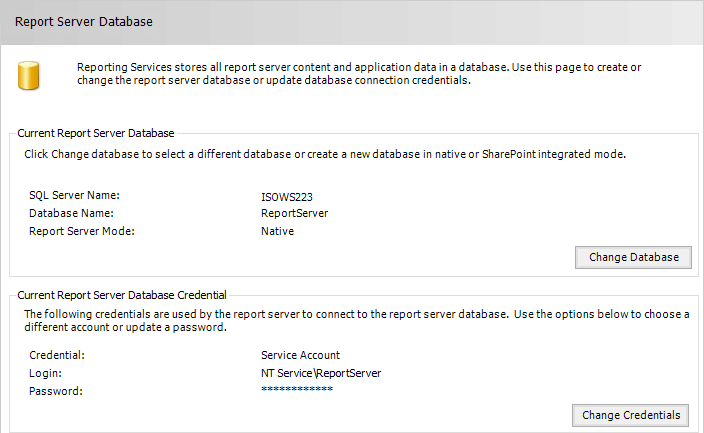The image size is (704, 433).
Task: Select the ISOWS223 server name value
Action: (286, 197)
